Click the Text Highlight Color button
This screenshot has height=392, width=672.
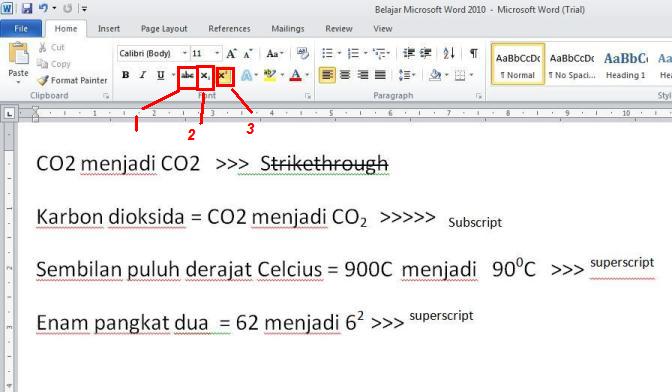270,75
